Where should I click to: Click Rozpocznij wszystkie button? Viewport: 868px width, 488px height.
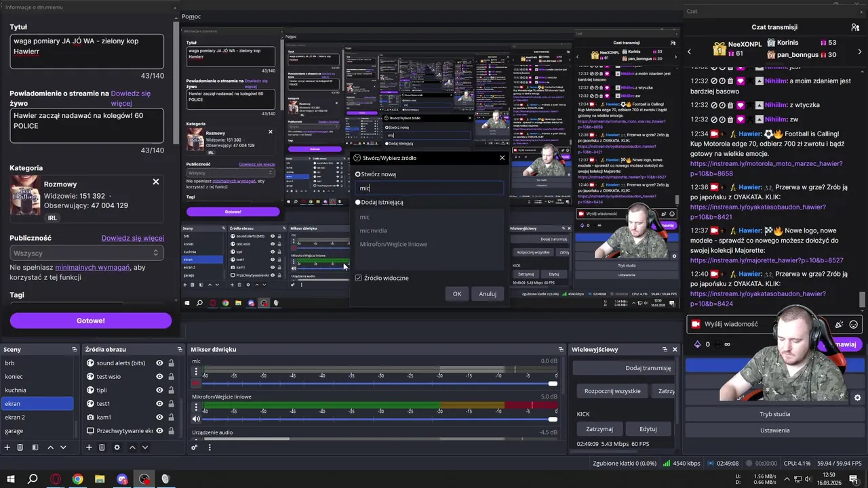[612, 391]
